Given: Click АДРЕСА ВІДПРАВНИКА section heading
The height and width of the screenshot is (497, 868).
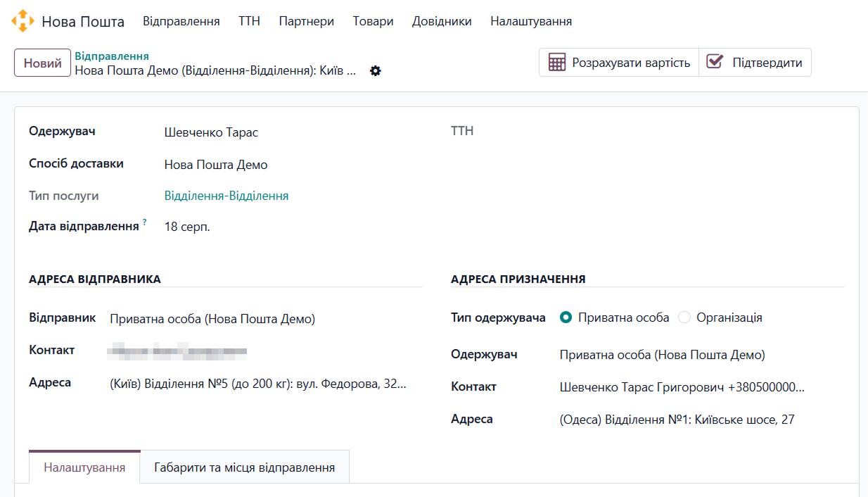Looking at the screenshot, I should click(95, 279).
